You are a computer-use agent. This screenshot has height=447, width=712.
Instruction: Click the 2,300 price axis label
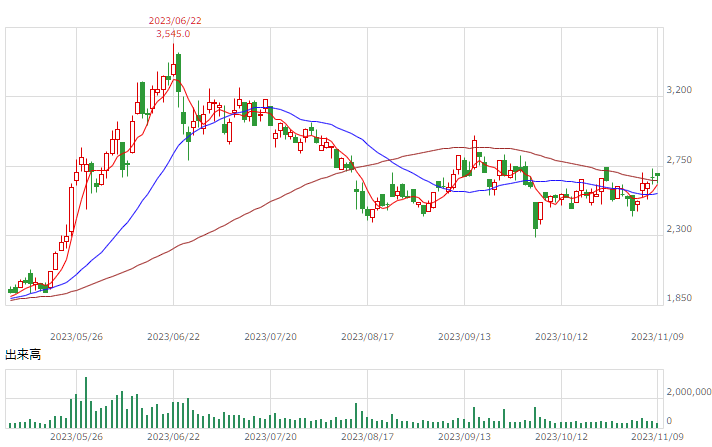(679, 228)
